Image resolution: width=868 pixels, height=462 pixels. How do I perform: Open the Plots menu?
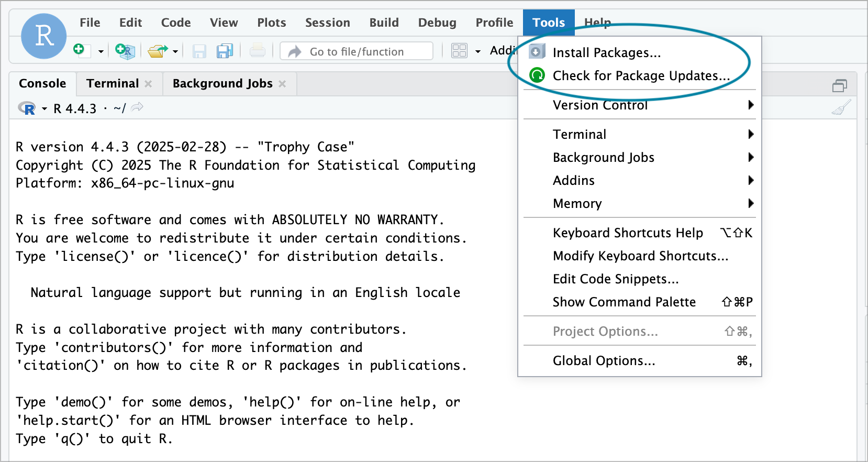[272, 23]
